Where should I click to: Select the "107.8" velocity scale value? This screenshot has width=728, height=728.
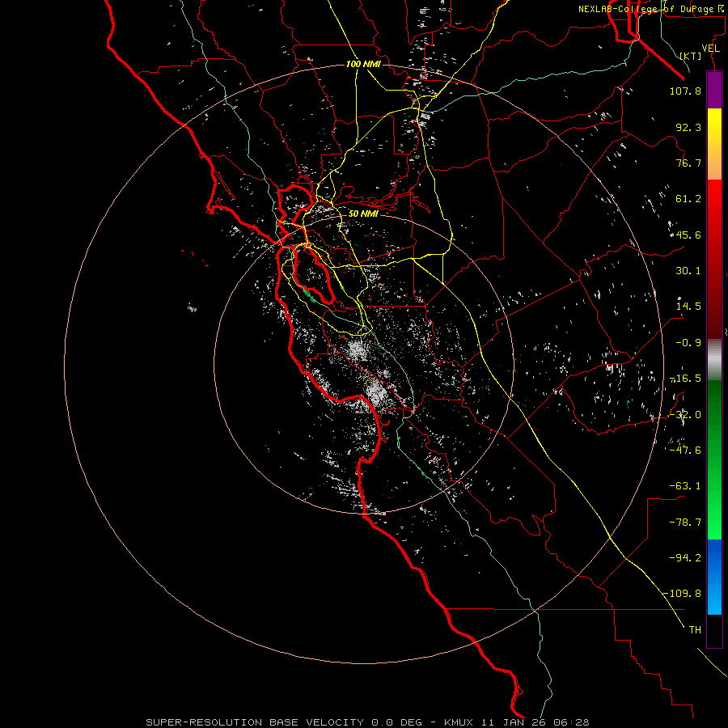(685, 91)
